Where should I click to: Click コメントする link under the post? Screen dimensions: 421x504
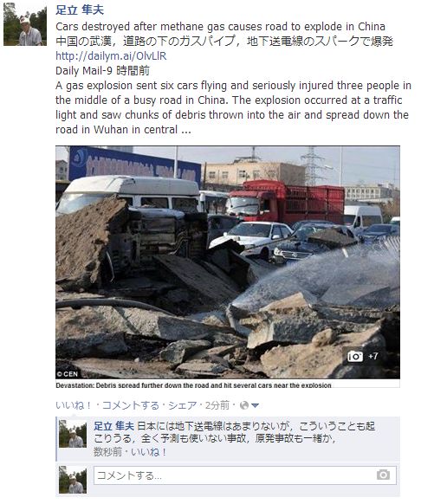pyautogui.click(x=131, y=405)
